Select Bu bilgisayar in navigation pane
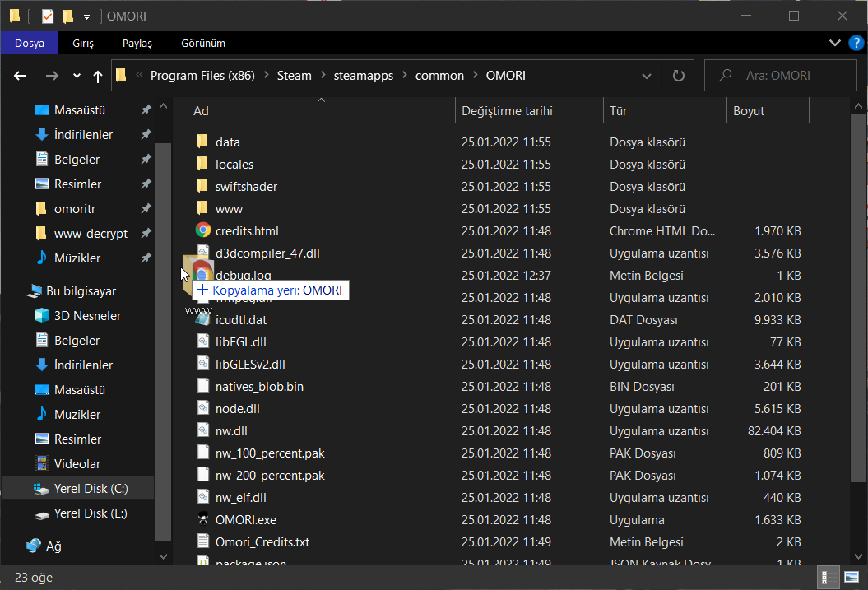 (81, 291)
